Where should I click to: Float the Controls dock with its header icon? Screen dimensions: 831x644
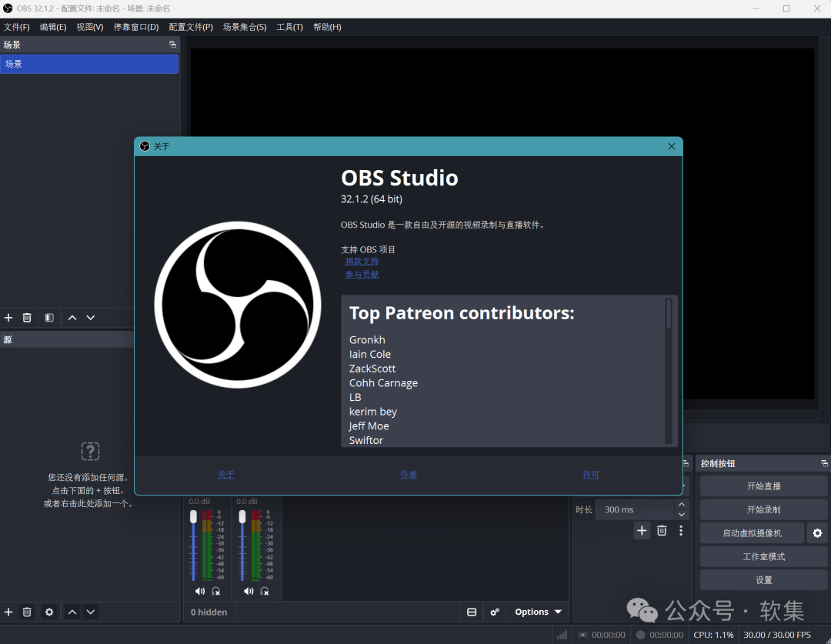click(824, 463)
